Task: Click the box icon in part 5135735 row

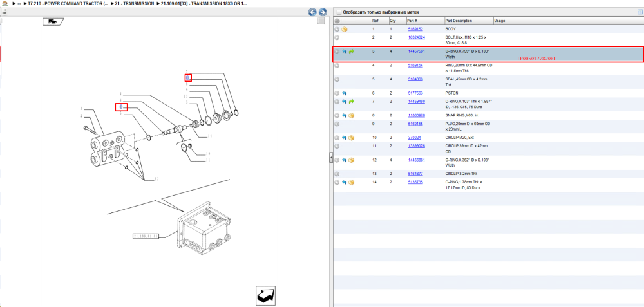Action: [352, 182]
